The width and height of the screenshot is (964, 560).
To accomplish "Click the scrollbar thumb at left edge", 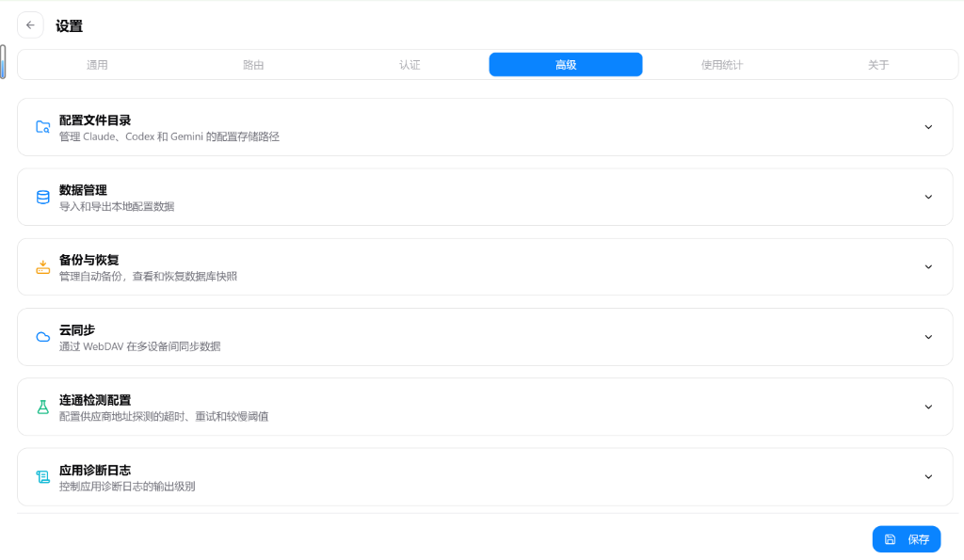I will pyautogui.click(x=3, y=61).
